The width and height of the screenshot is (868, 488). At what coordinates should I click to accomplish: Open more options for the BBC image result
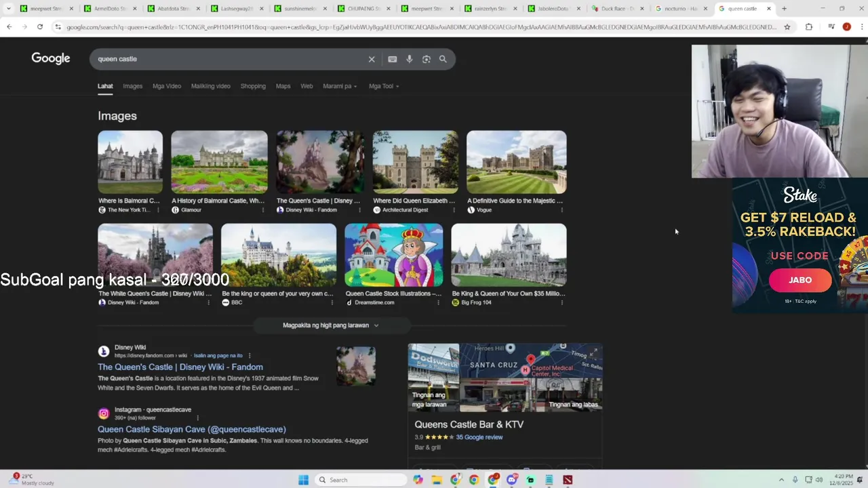click(332, 302)
